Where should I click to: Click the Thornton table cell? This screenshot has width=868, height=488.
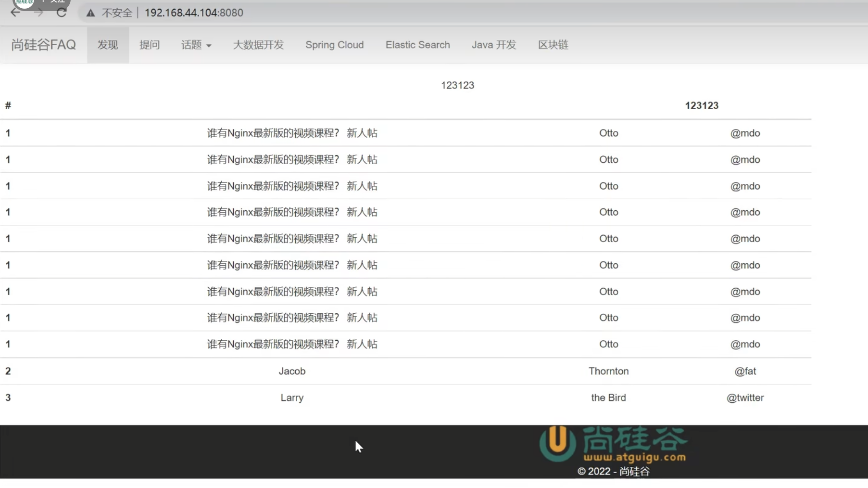(608, 371)
